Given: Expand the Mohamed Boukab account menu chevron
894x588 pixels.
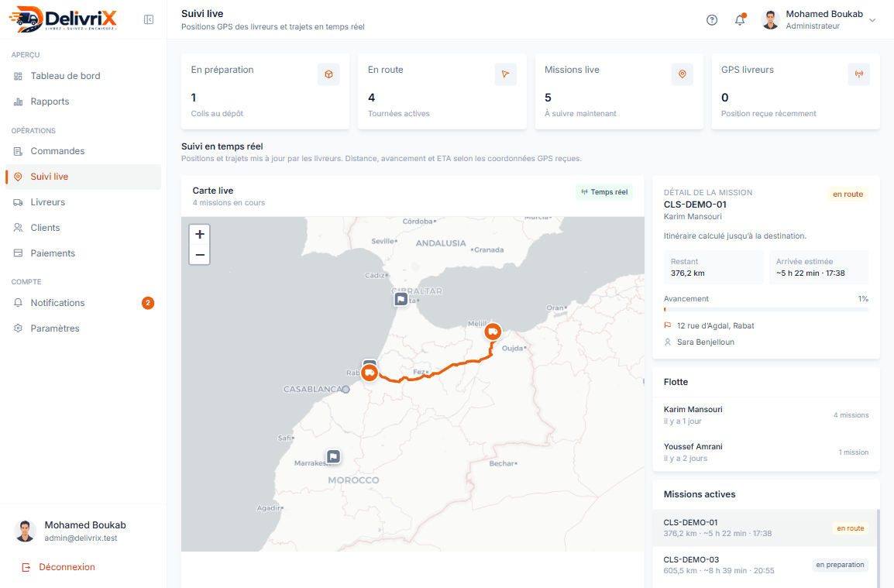Looking at the screenshot, I should (x=872, y=20).
